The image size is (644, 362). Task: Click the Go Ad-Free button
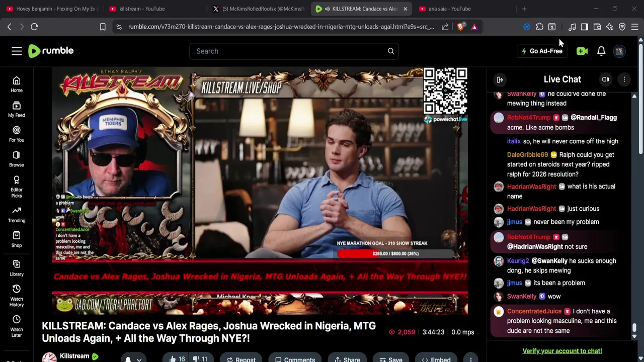tap(542, 51)
